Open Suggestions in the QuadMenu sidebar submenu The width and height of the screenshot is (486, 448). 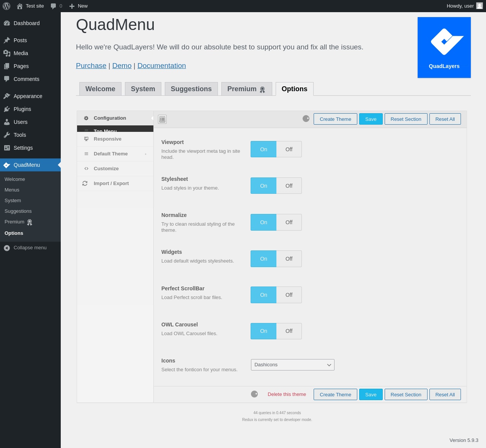pos(18,211)
